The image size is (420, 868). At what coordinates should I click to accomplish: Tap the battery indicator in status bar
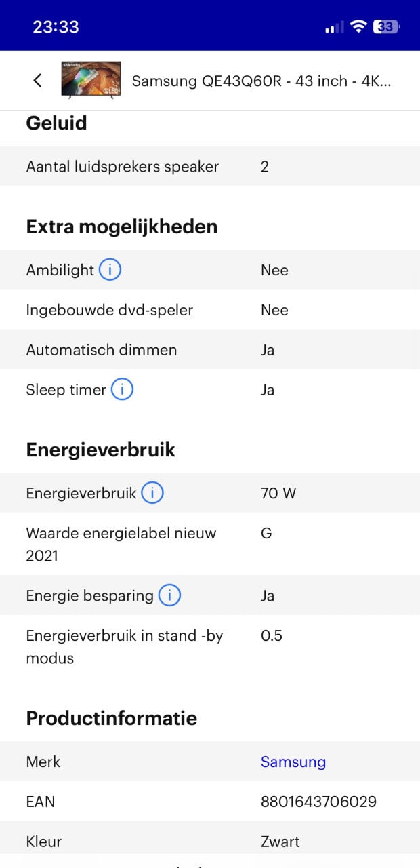387,27
